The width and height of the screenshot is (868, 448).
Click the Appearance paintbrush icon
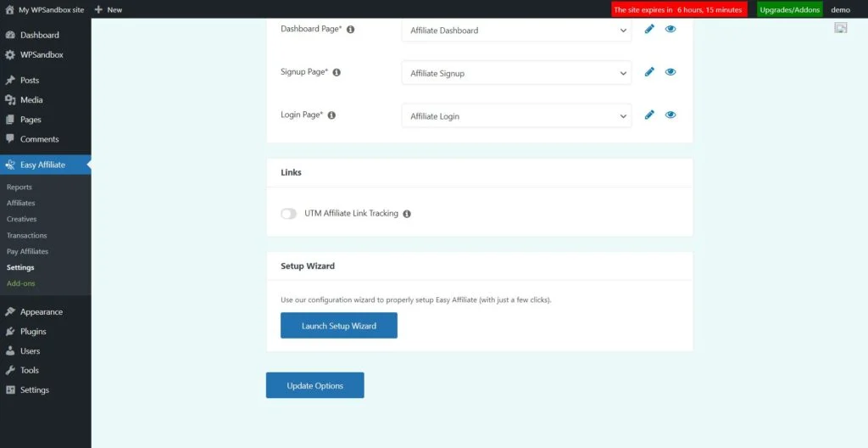pos(10,311)
